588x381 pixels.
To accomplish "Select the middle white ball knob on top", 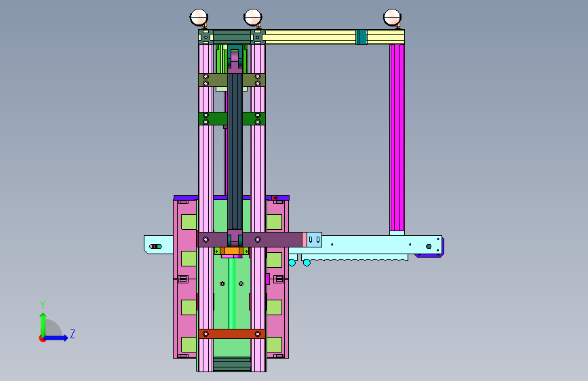I will point(252,17).
